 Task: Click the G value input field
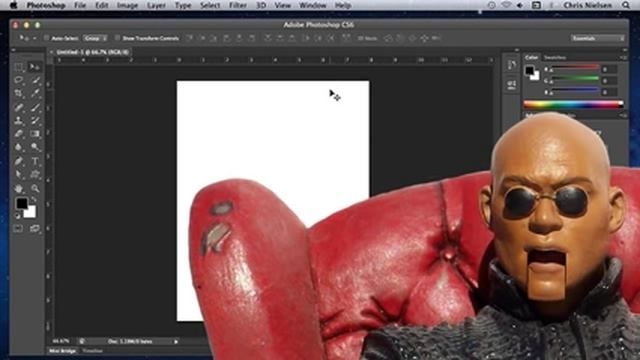(610, 81)
